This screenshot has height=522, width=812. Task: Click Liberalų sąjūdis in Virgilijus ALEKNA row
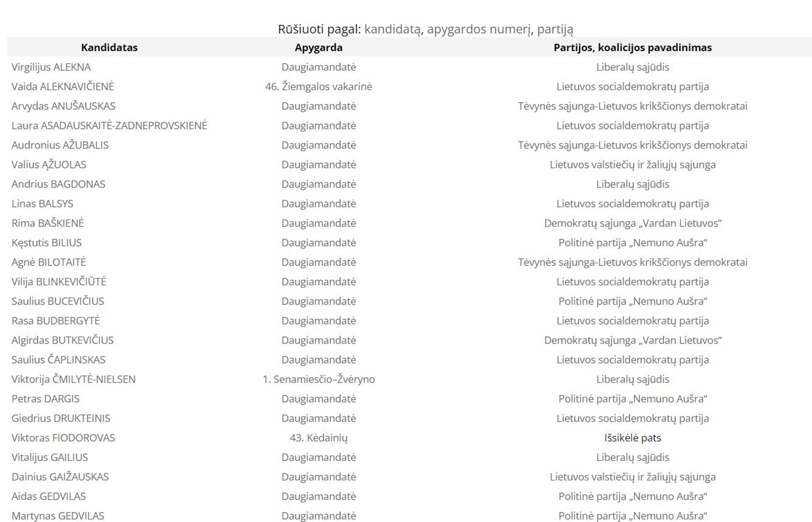coord(633,67)
